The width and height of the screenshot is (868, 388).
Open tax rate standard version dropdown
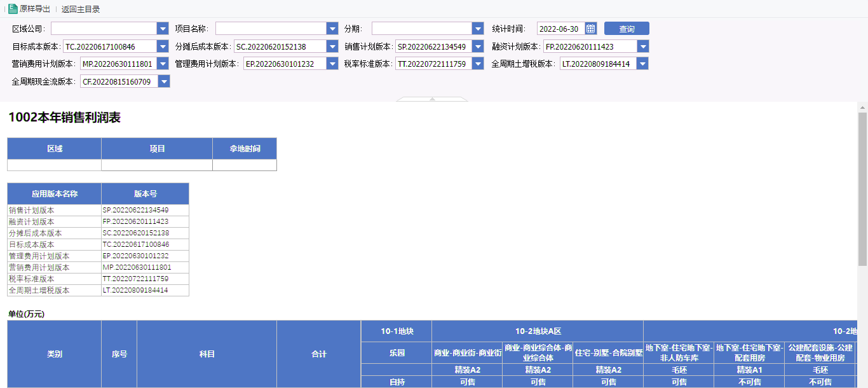[478, 64]
